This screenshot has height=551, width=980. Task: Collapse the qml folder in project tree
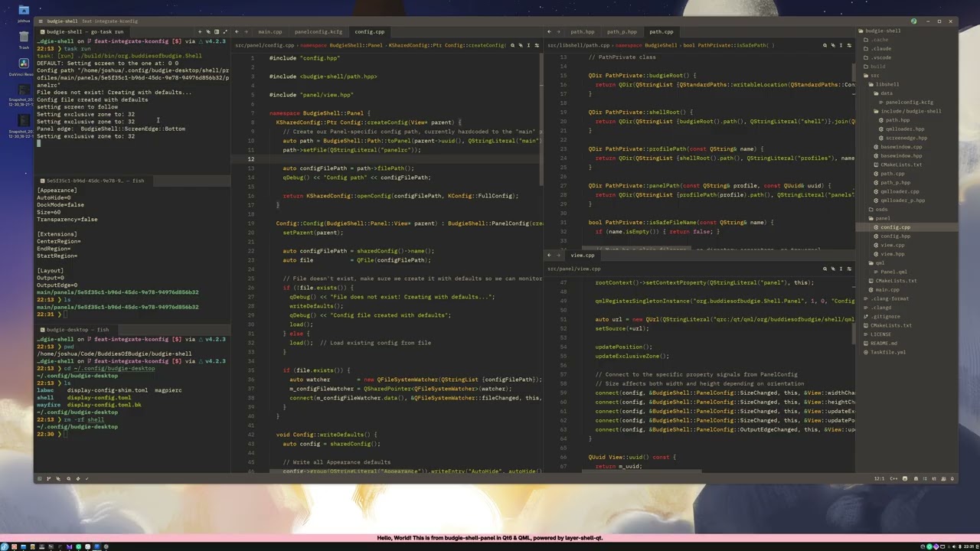click(x=875, y=262)
